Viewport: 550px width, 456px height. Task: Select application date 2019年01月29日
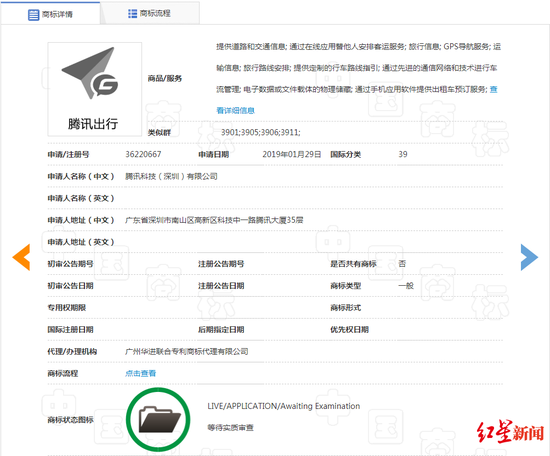tap(291, 154)
